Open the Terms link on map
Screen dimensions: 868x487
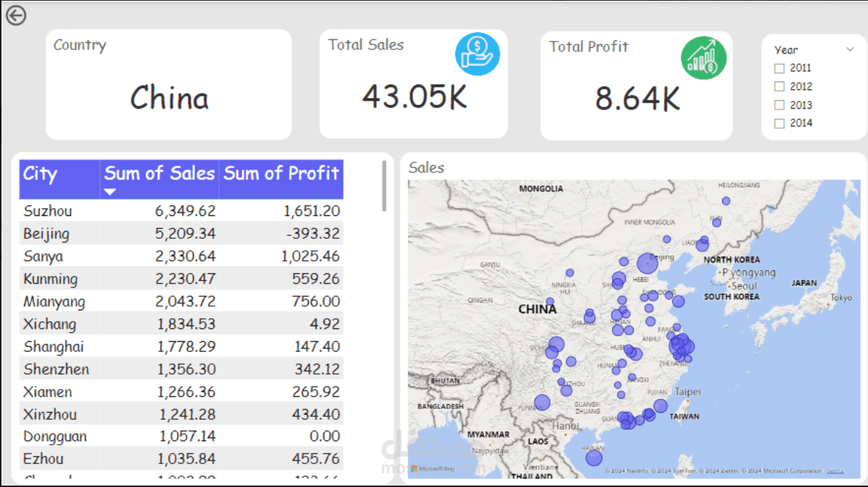point(835,471)
